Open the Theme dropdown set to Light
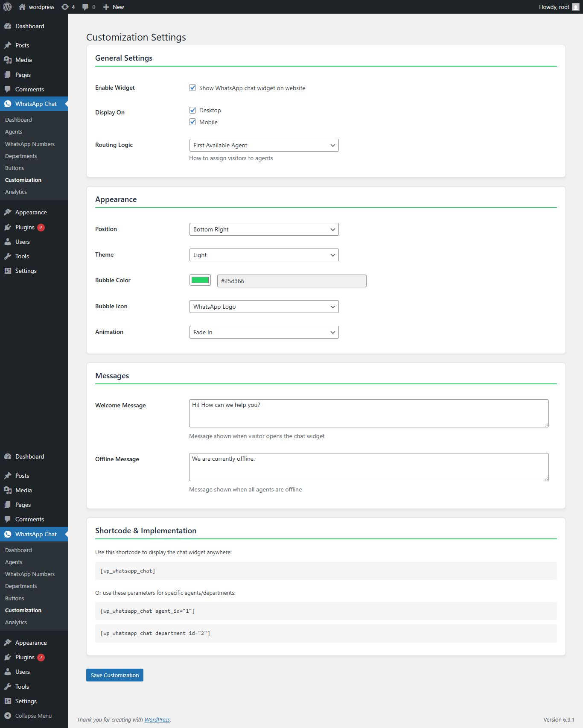The height and width of the screenshot is (728, 583). (x=264, y=255)
